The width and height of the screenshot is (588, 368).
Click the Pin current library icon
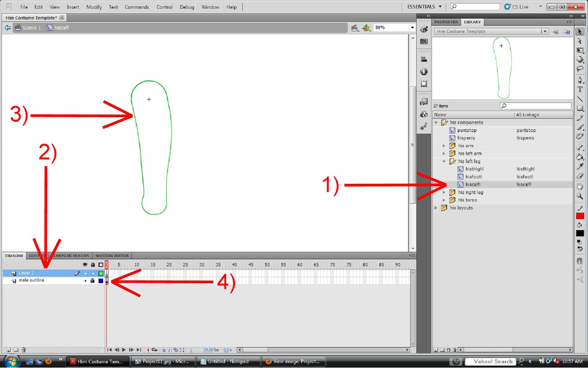click(555, 32)
